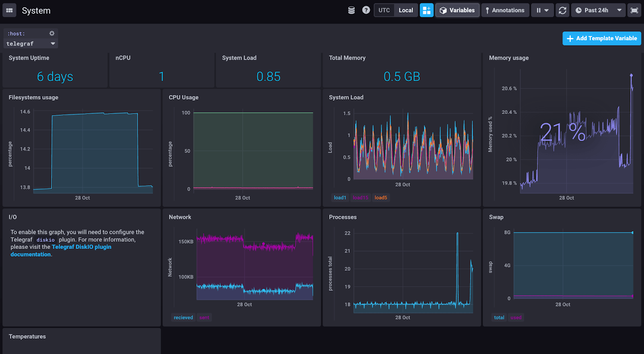Image resolution: width=644 pixels, height=354 pixels.
Task: Click the database stack icon
Action: click(x=351, y=10)
